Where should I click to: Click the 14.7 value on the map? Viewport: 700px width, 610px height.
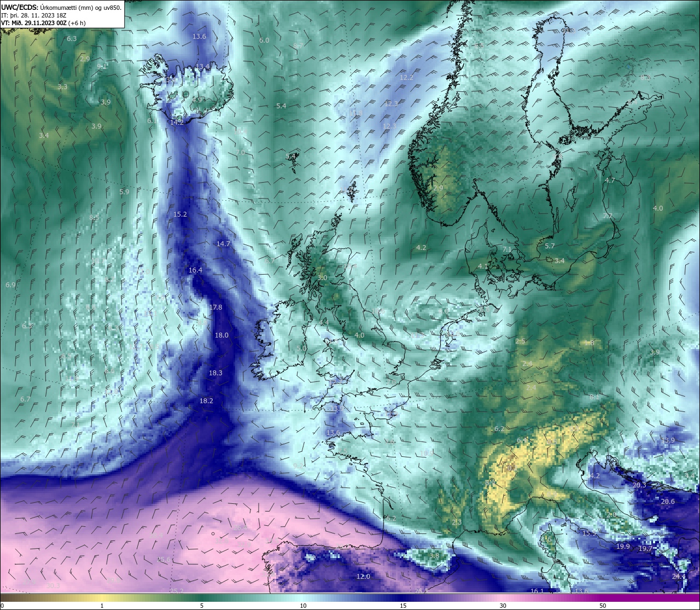[223, 244]
